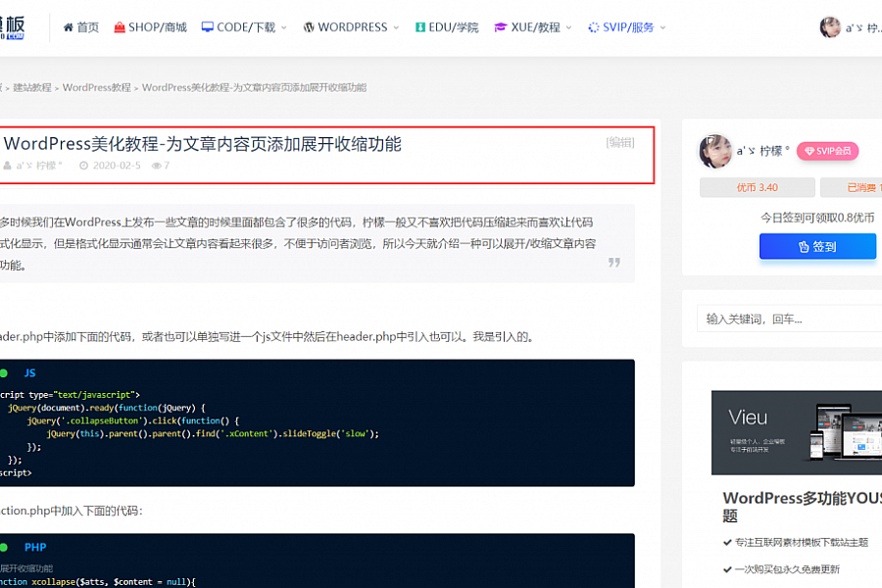This screenshot has width=882, height=588.
Task: Open the SHOP/商城 menu item
Action: pyautogui.click(x=151, y=27)
